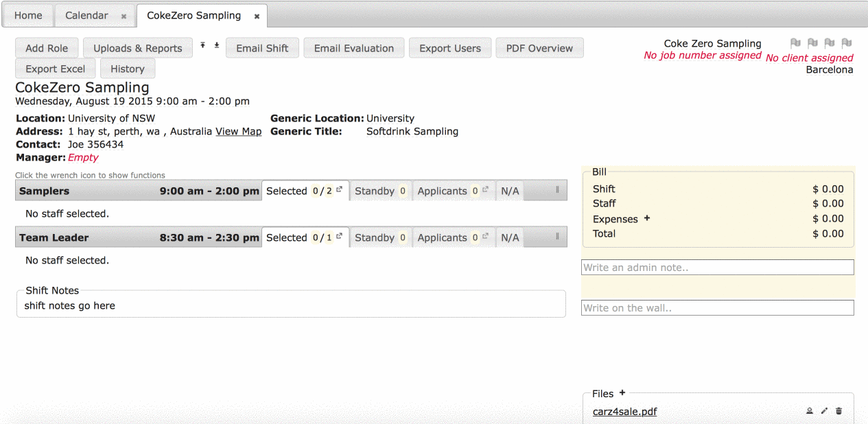Open the Samplers Applicants tab
This screenshot has width=868, height=424.
click(454, 191)
